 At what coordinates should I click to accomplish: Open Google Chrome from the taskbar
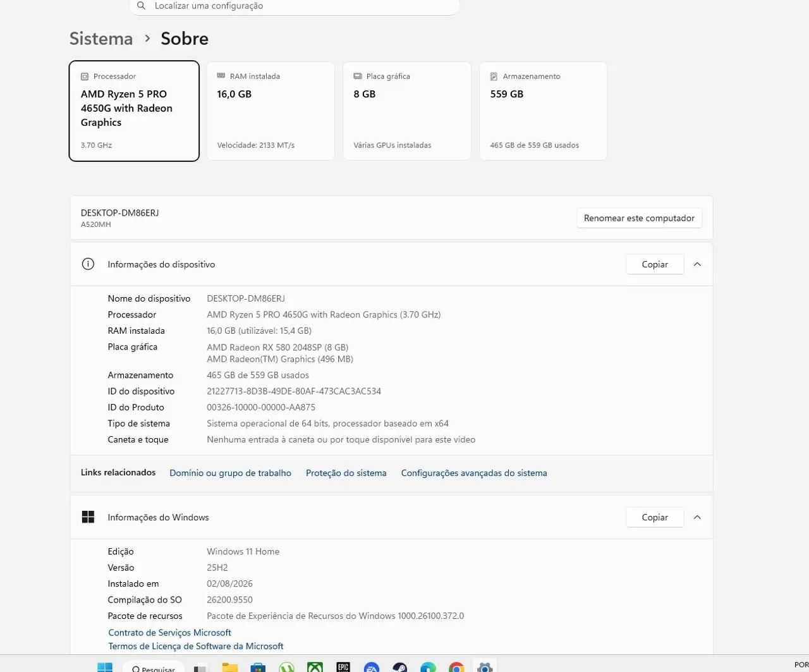click(x=456, y=668)
